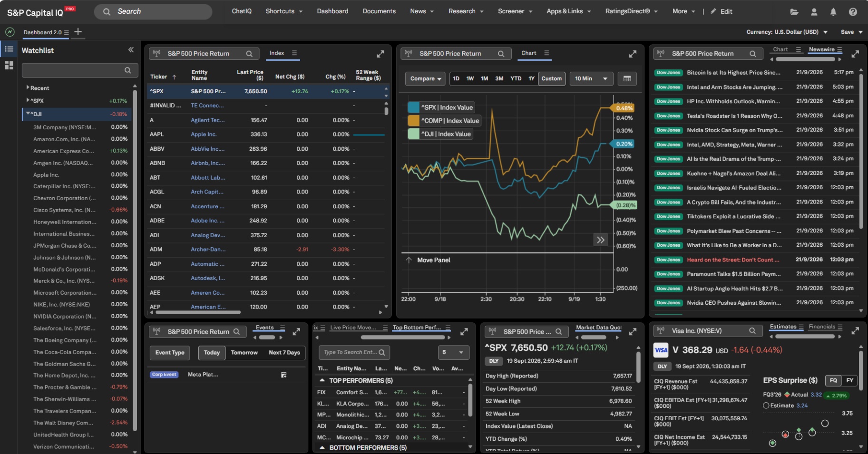Screen dimensions: 868x454
Task: Open the Dashboard menu item
Action: coord(332,11)
